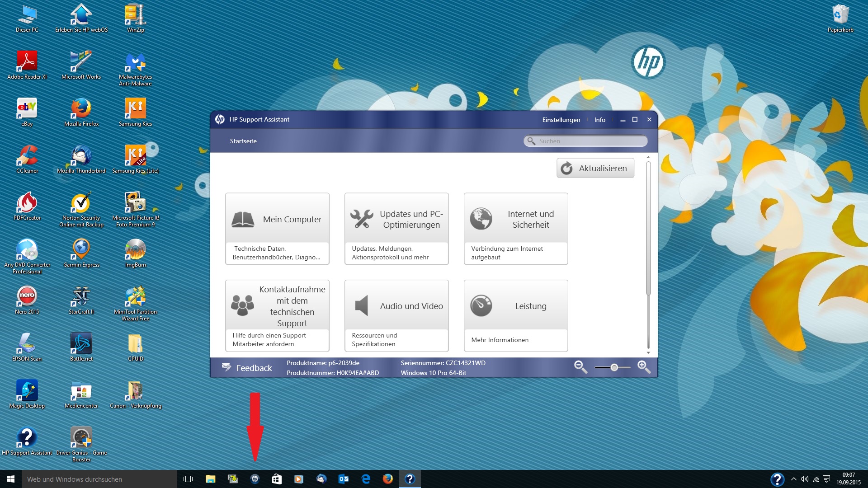Open the Action Center notifications icon
868x488 pixels.
tap(826, 479)
